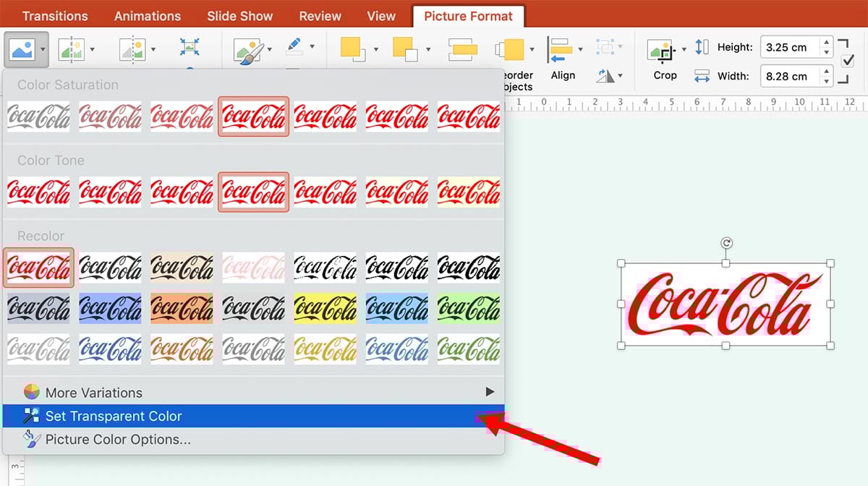Switch to the Transitions tab
The width and height of the screenshot is (868, 486).
[55, 16]
